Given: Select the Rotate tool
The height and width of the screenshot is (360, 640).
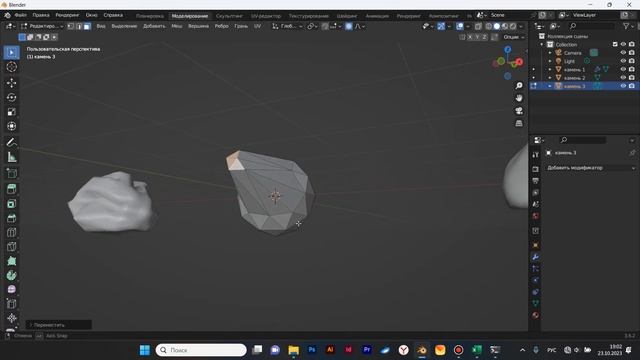Looking at the screenshot, I should coord(11,97).
